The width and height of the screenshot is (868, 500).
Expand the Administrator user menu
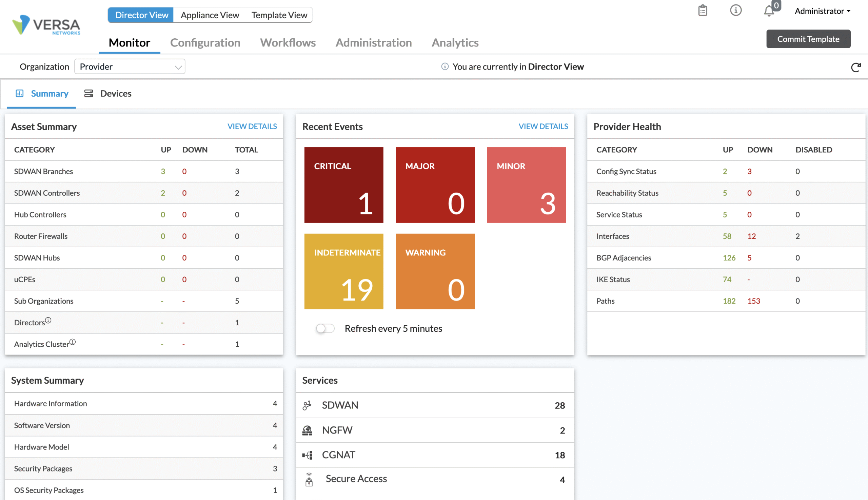click(822, 11)
